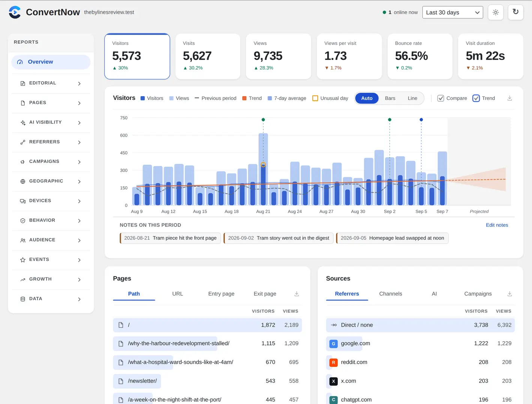Switch chart mode to Bars
Image resolution: width=532 pixels, height=404 pixels.
click(x=390, y=98)
